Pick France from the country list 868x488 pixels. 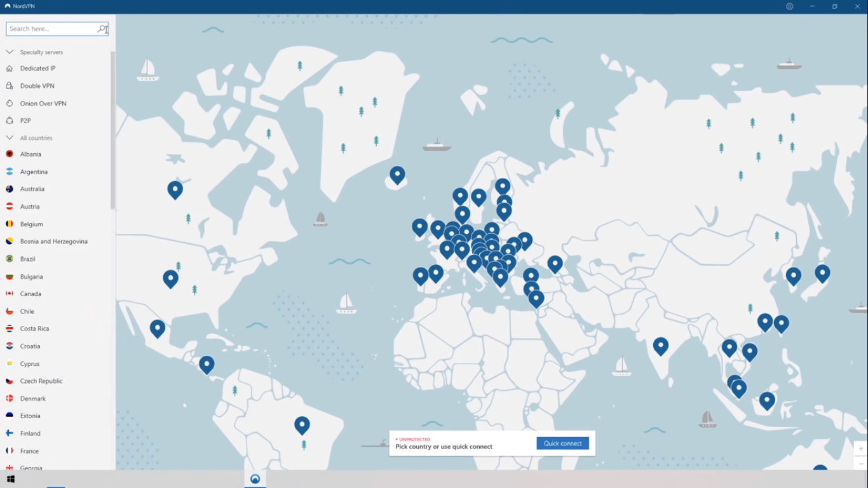click(29, 451)
